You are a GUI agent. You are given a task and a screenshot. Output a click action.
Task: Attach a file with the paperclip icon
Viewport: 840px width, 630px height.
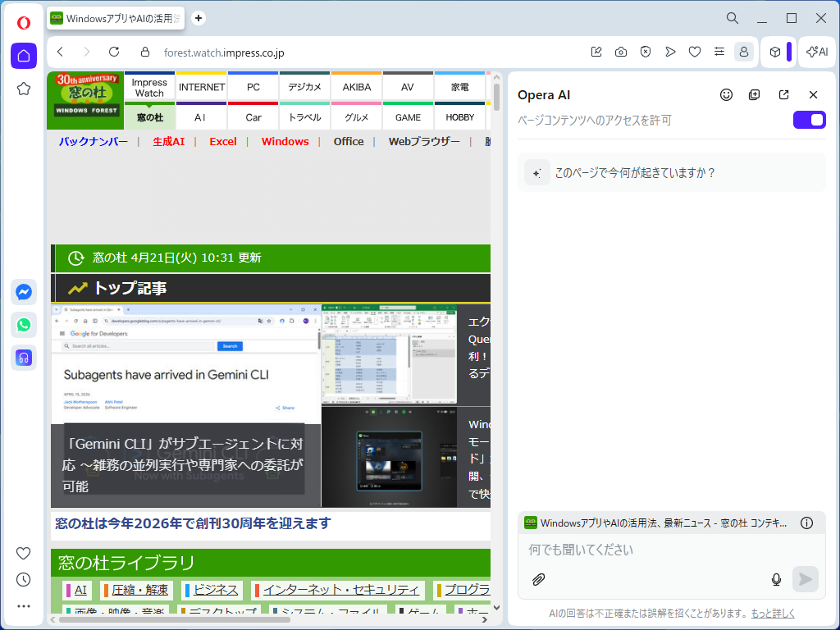539,579
